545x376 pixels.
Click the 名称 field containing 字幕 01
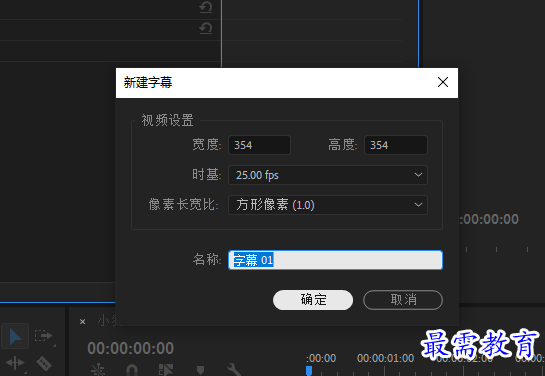tap(335, 260)
